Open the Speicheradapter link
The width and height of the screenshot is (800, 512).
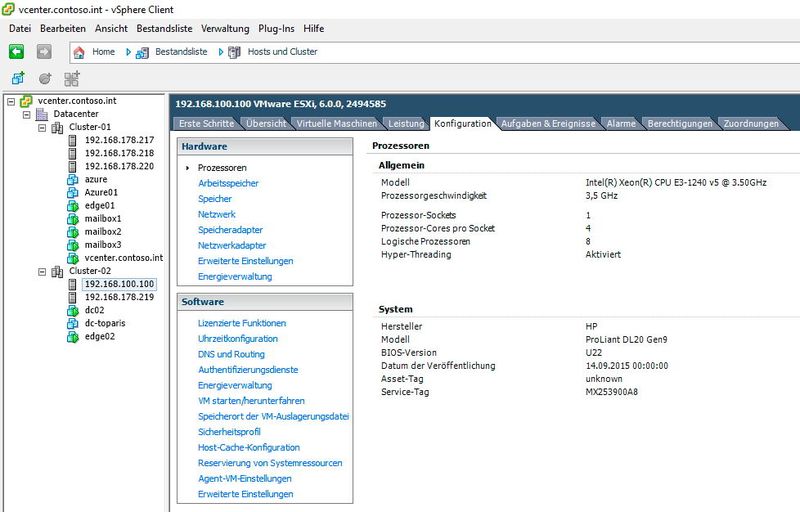[x=230, y=230]
